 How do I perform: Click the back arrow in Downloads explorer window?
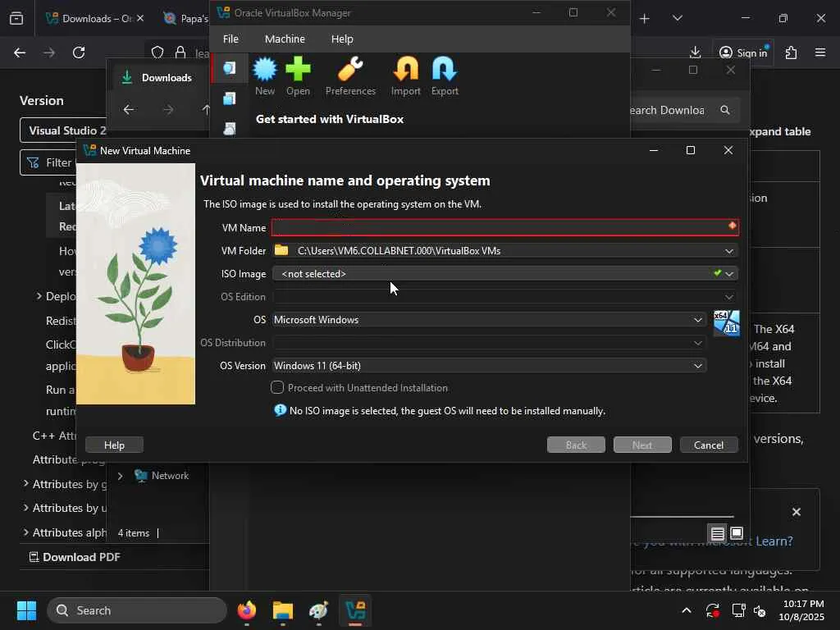coord(129,110)
